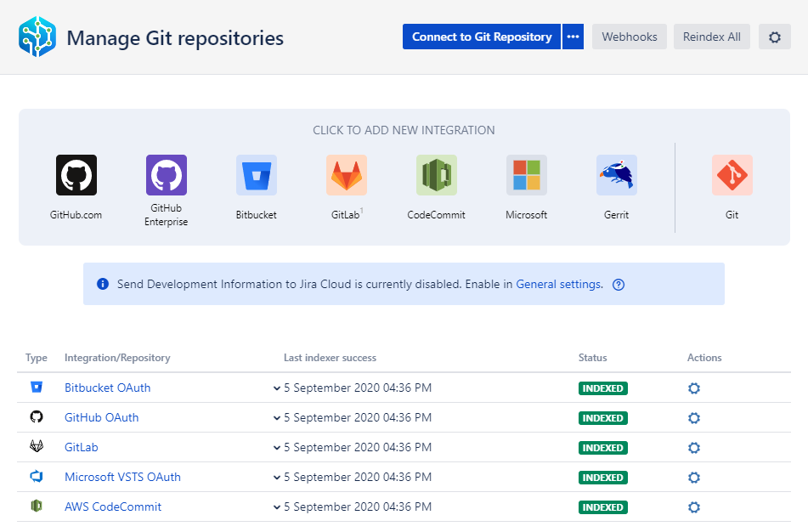808x532 pixels.
Task: Click the Reindex All button
Action: pyautogui.click(x=712, y=37)
